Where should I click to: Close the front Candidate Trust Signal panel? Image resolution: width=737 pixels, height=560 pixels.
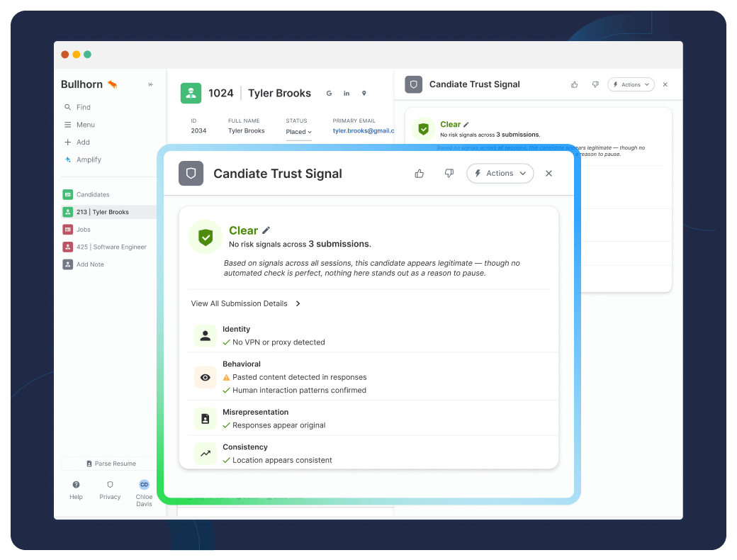coord(548,174)
